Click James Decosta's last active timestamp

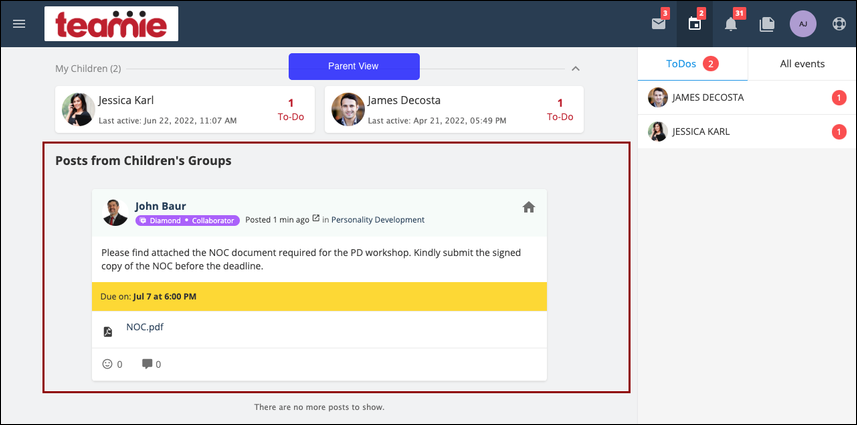[x=437, y=121]
